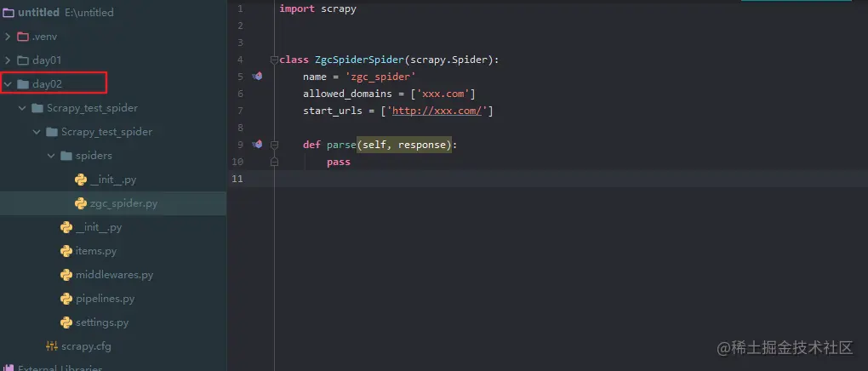Click the .venv folder icon
The height and width of the screenshot is (371, 868).
pyautogui.click(x=23, y=37)
